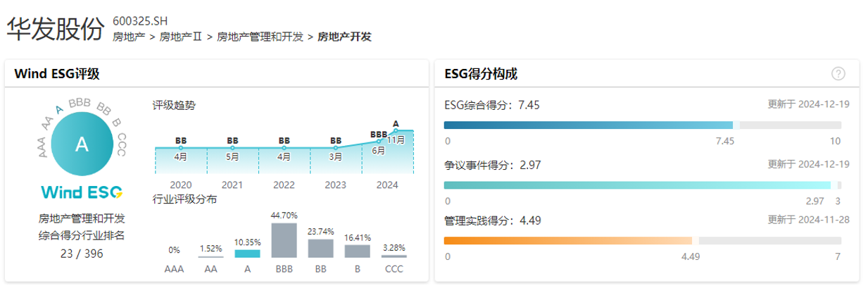This screenshot has width=868, height=286.
Task: Click stock code 600325.SH
Action: click(x=141, y=20)
